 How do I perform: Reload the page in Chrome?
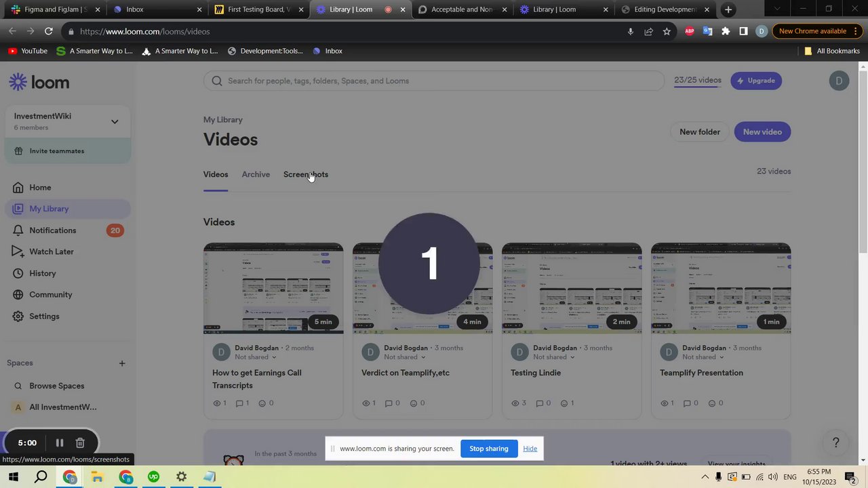[48, 31]
